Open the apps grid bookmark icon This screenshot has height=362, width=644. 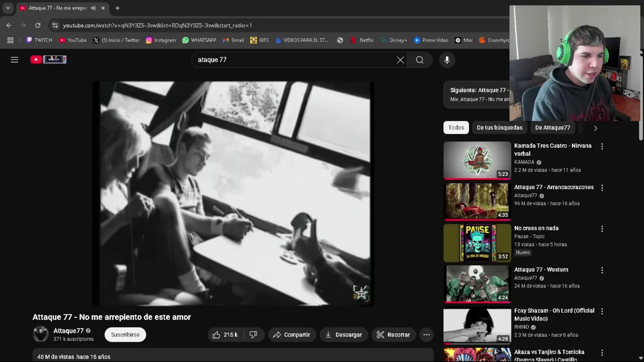click(10, 40)
